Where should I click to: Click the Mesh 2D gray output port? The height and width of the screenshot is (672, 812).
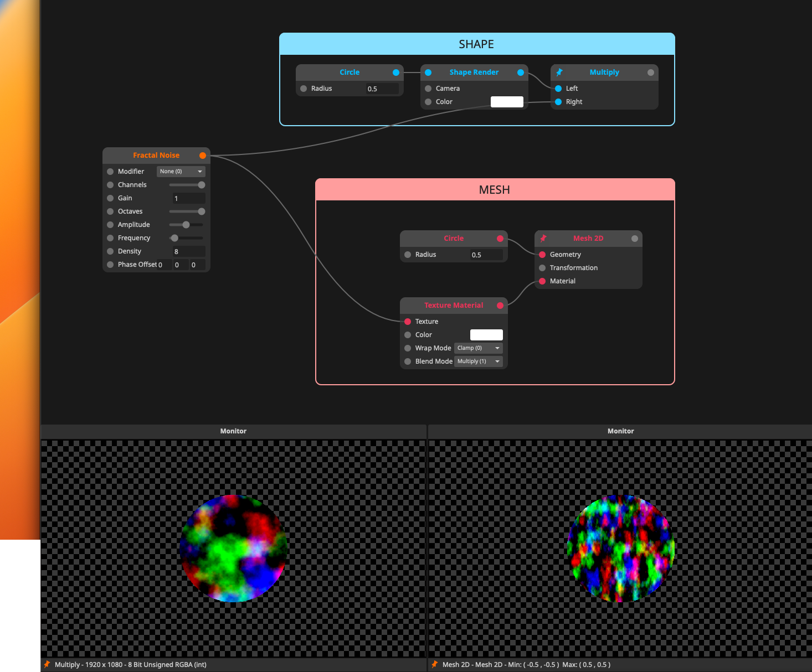[635, 239]
